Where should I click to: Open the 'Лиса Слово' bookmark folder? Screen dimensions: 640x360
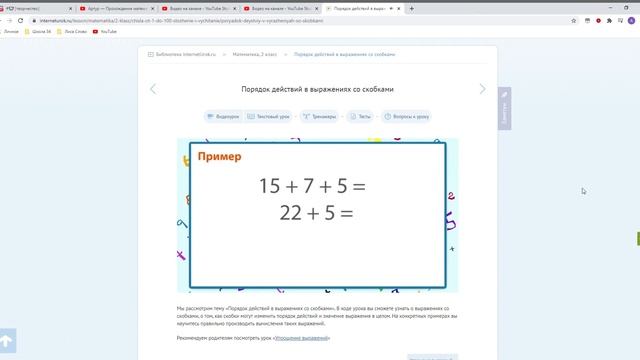coord(72,31)
